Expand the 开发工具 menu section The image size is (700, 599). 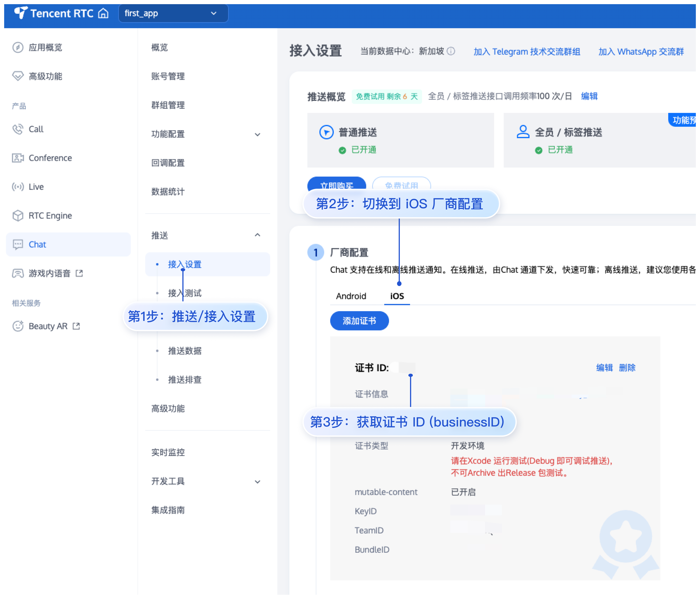click(257, 481)
